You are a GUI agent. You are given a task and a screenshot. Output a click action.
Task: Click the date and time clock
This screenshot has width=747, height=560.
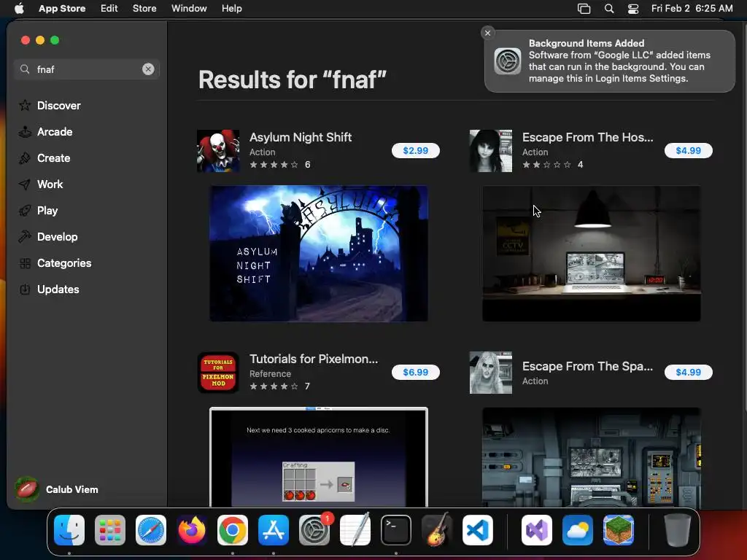[692, 8]
